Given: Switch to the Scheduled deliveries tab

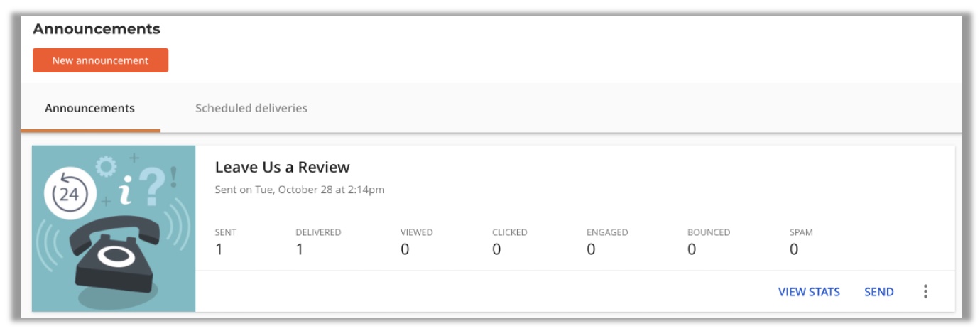Looking at the screenshot, I should [251, 108].
